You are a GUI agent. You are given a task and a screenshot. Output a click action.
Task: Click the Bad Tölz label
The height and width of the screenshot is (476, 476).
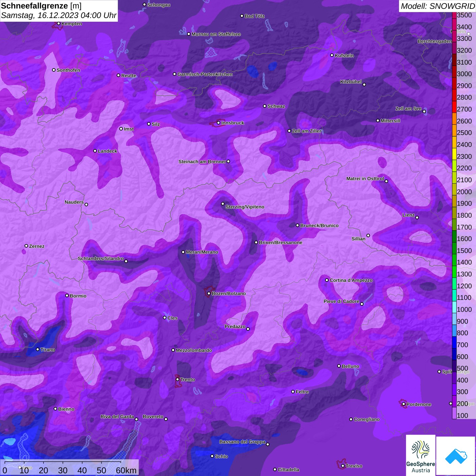pyautogui.click(x=254, y=16)
